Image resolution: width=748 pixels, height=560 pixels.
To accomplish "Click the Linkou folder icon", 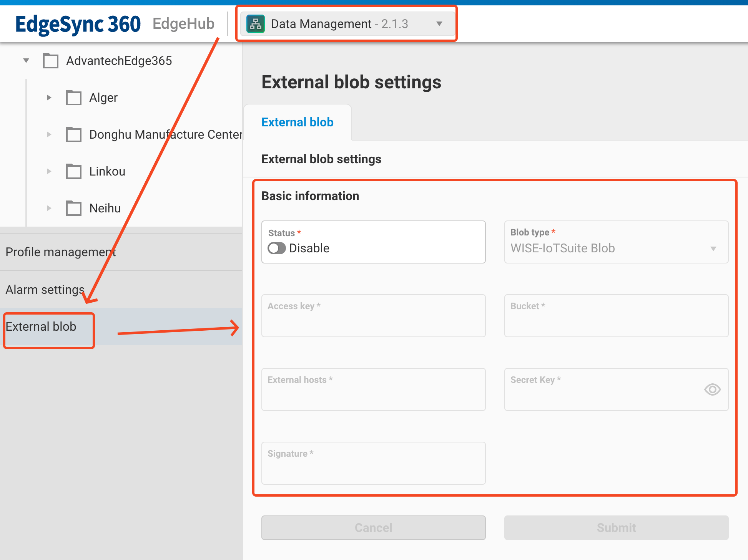I will (73, 171).
